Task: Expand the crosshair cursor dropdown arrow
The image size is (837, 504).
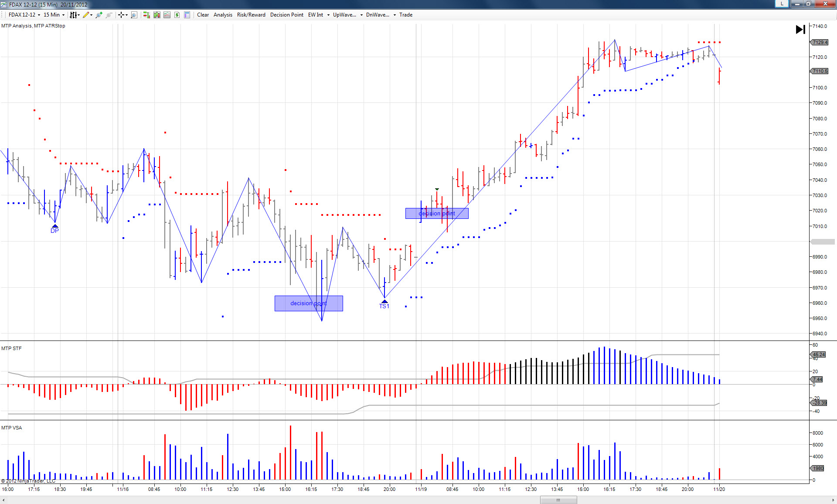Action: point(126,15)
